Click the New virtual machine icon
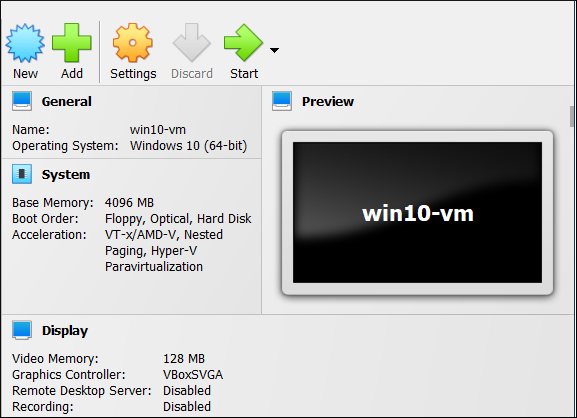Image resolution: width=577 pixels, height=418 pixels. tap(25, 43)
